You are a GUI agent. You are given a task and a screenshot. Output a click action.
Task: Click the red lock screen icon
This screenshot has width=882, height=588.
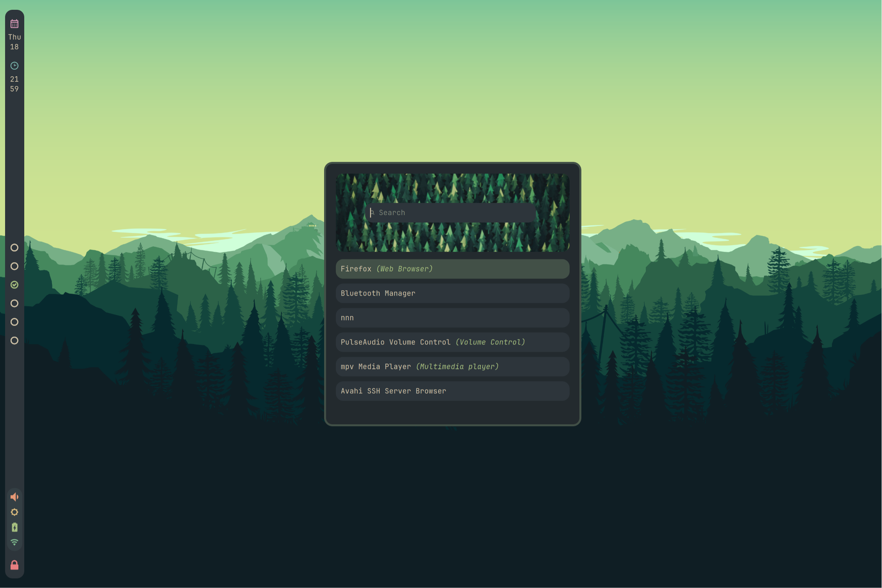click(x=14, y=565)
